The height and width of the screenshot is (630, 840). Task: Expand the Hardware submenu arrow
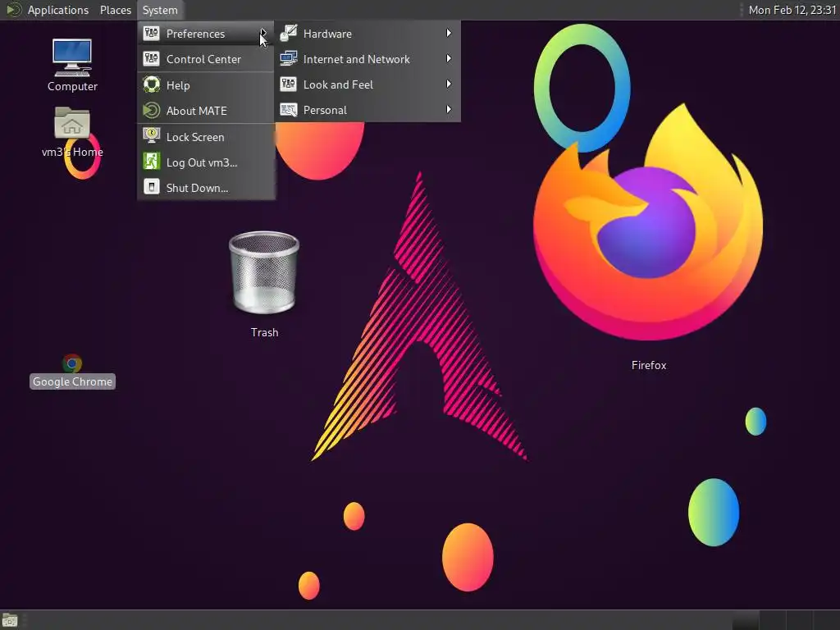(x=449, y=33)
